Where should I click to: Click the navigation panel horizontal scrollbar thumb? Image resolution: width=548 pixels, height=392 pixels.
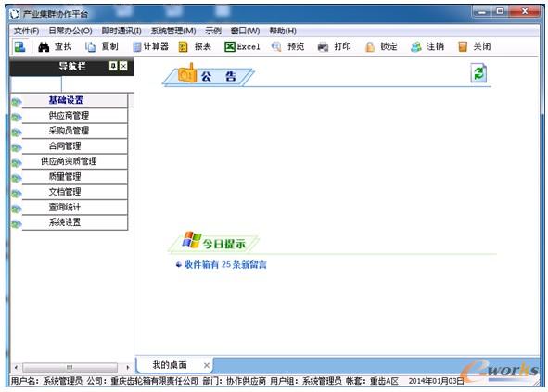pos(70,368)
